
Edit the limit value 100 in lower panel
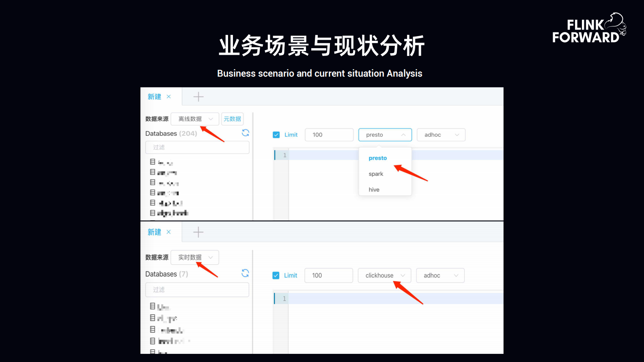[x=329, y=276]
